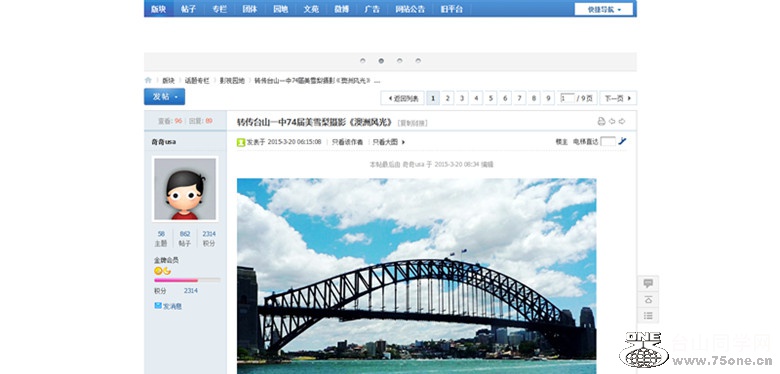Click the elevator jump wrench icon
780x374 pixels.
tap(622, 141)
